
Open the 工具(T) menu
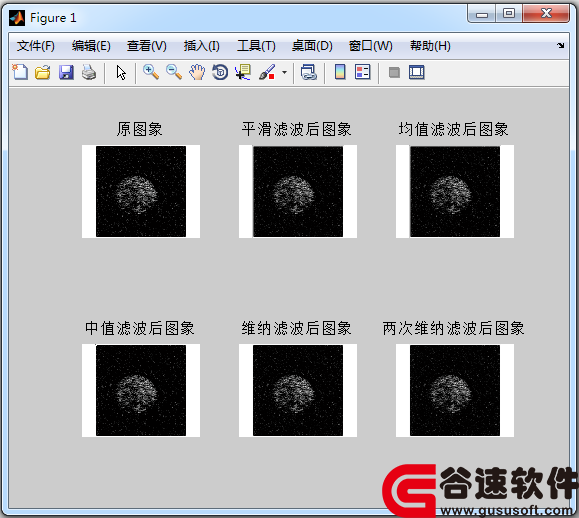pos(256,46)
